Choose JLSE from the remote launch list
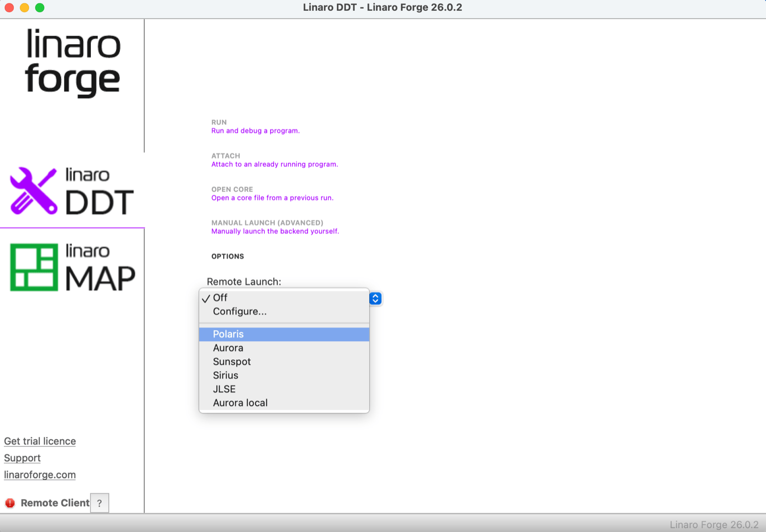The image size is (766, 532). coord(284,389)
